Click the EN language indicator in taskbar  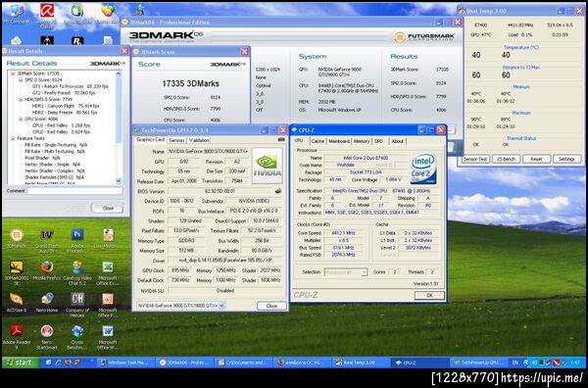click(x=515, y=363)
